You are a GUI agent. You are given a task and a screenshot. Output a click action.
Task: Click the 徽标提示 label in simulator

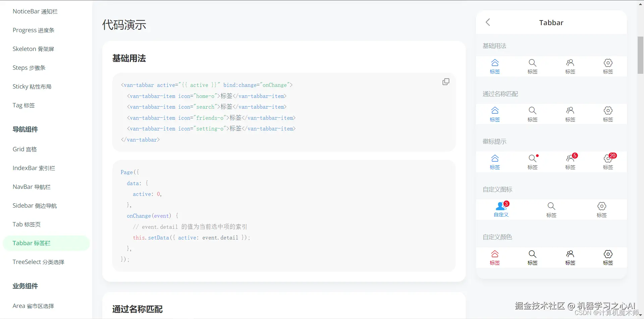pyautogui.click(x=494, y=142)
